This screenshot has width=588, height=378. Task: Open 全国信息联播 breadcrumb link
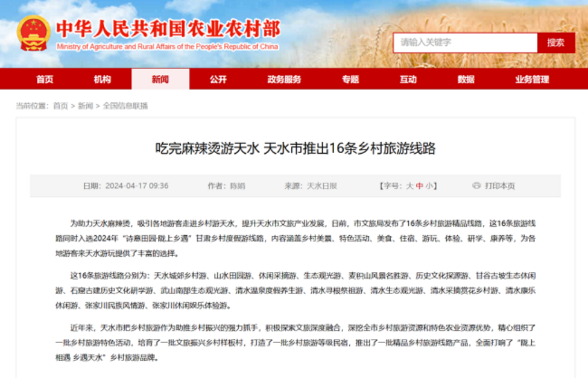[x=125, y=106]
